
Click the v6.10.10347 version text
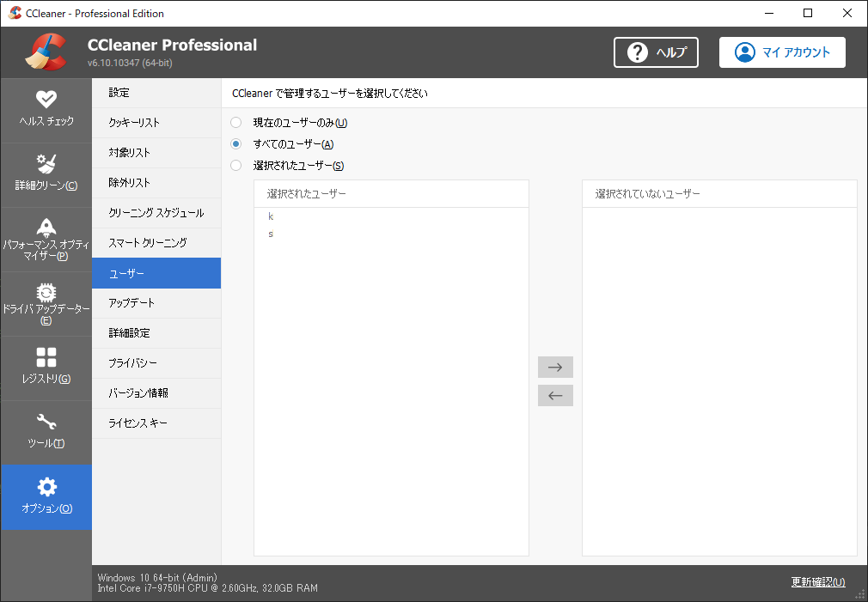pyautogui.click(x=130, y=63)
